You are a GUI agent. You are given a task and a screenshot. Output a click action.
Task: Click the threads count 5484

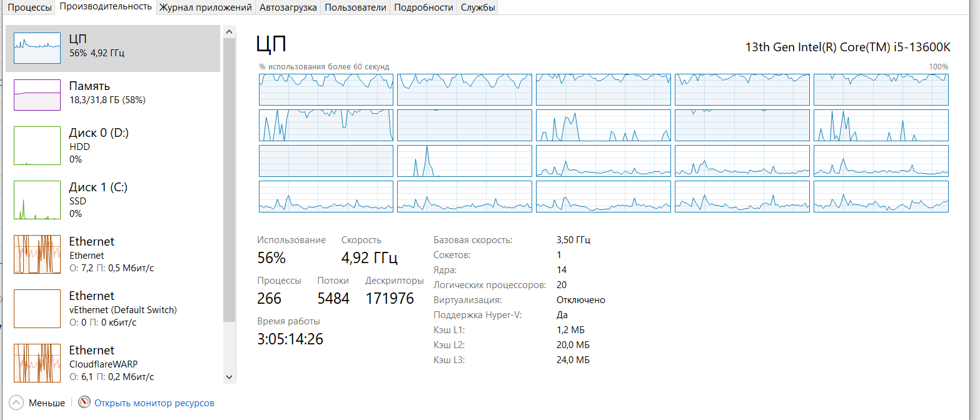click(x=333, y=298)
